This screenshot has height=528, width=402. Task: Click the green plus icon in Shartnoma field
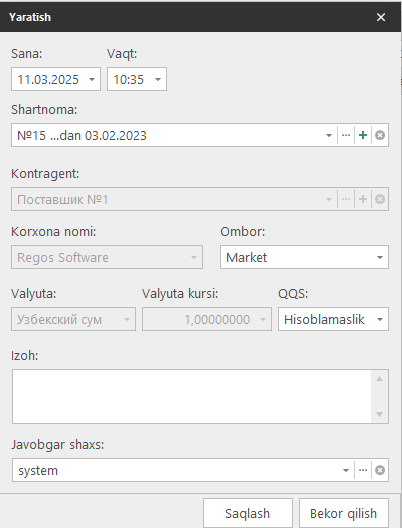tap(363, 135)
